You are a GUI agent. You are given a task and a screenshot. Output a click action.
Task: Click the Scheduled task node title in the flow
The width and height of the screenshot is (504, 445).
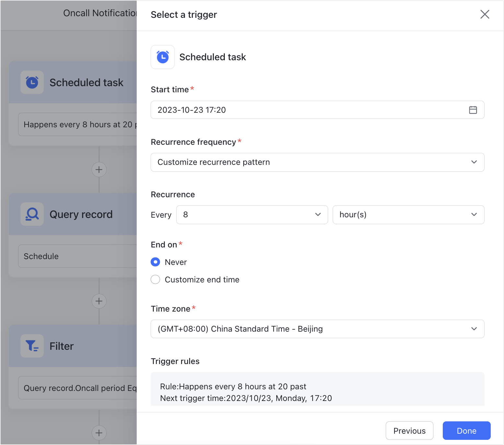tap(86, 83)
